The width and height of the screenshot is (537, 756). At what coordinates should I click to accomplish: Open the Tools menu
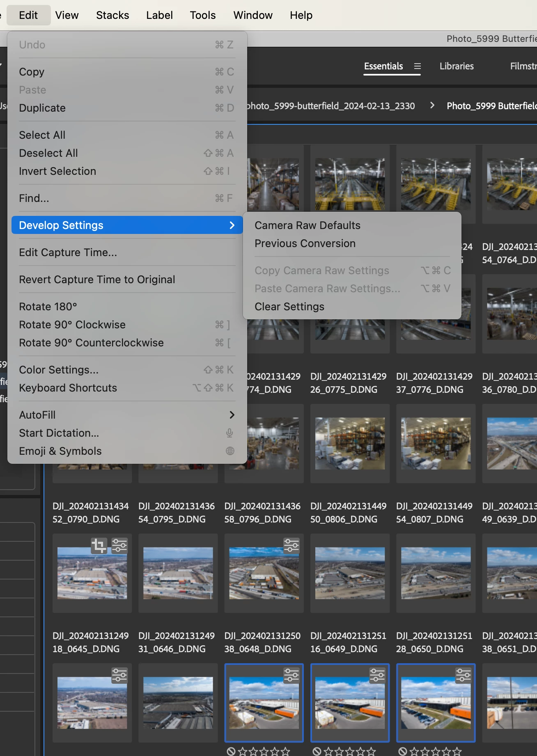click(x=203, y=15)
